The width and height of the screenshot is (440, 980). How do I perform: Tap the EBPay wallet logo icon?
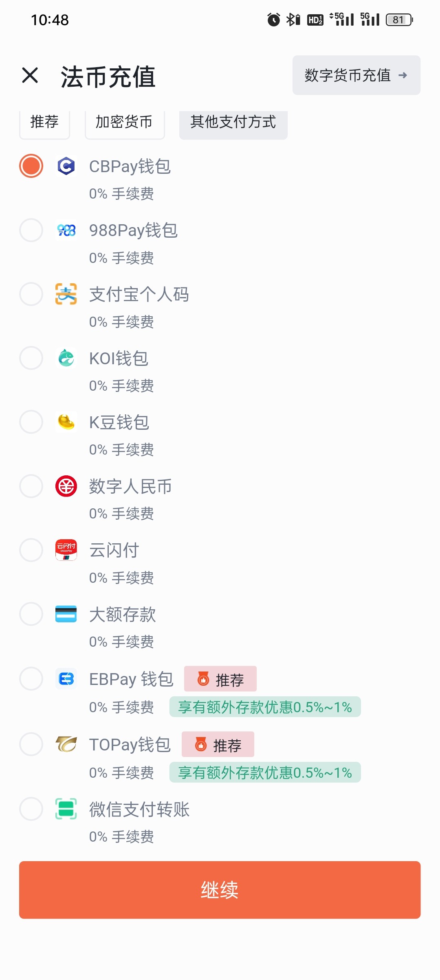tap(66, 679)
